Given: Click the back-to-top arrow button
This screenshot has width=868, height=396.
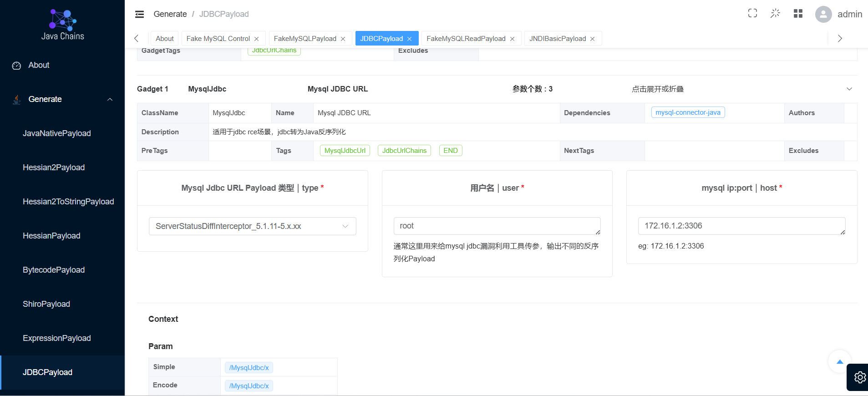Looking at the screenshot, I should [x=840, y=362].
